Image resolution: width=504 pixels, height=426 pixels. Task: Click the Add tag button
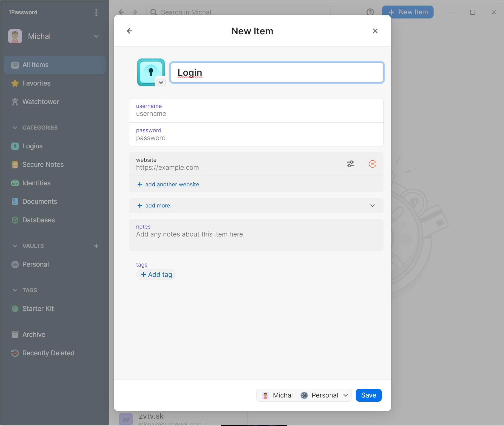[x=156, y=274]
